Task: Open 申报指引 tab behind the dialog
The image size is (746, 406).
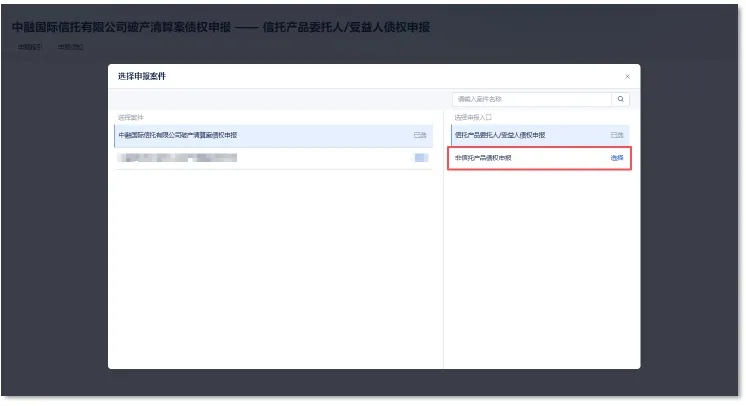Action: coord(30,47)
